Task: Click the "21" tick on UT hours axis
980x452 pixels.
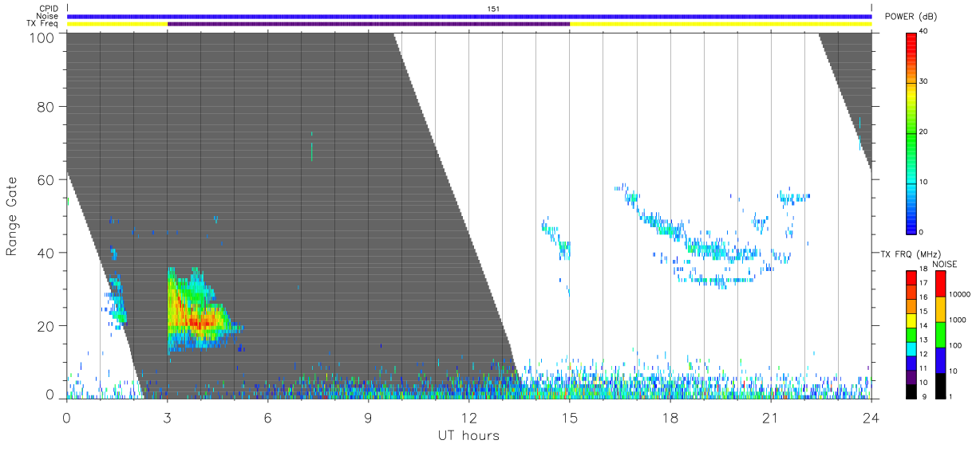Action: [771, 417]
